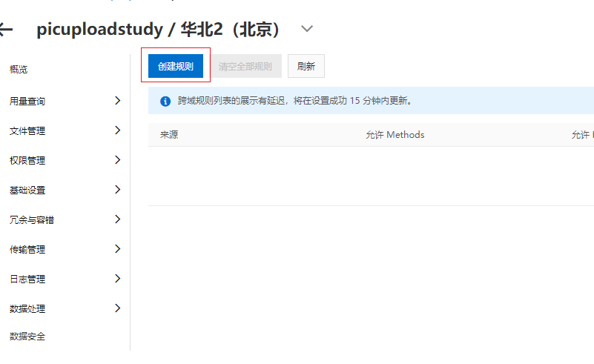Expand the 传输管理 chevron
The height and width of the screenshot is (364, 594).
click(117, 248)
